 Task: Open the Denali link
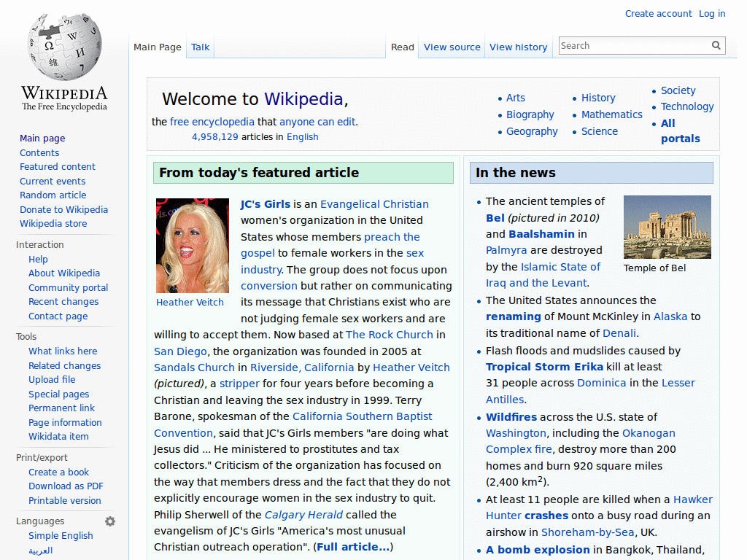619,333
